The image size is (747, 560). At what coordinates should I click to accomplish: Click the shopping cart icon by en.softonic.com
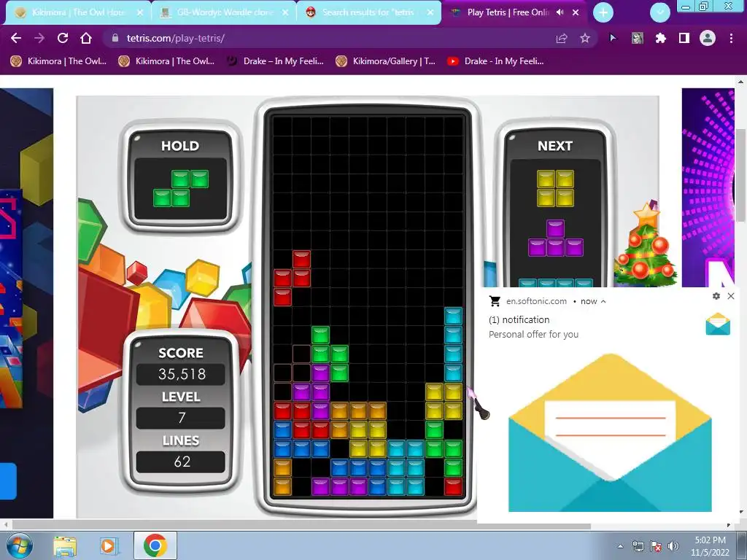click(x=495, y=301)
